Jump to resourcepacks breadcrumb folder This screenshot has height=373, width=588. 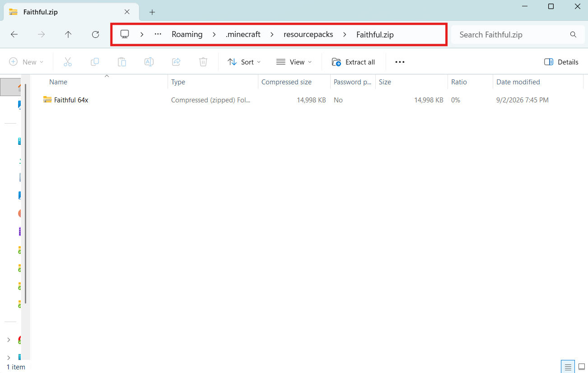click(308, 34)
